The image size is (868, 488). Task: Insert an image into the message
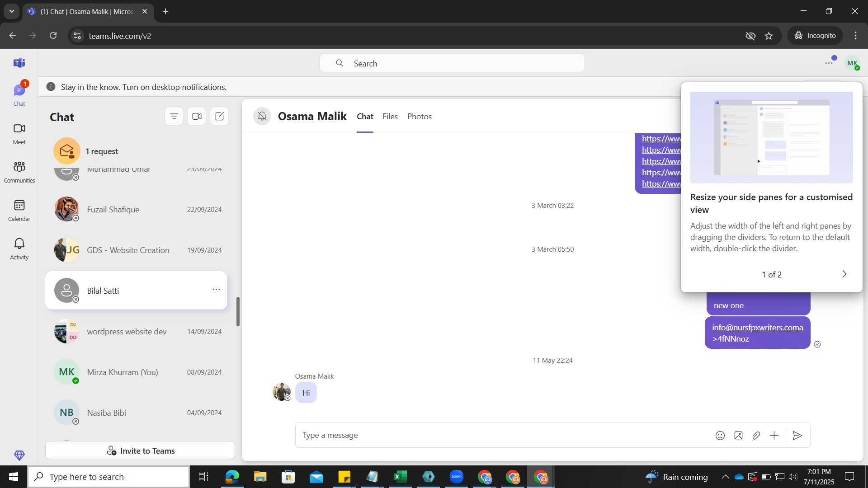[738, 435]
